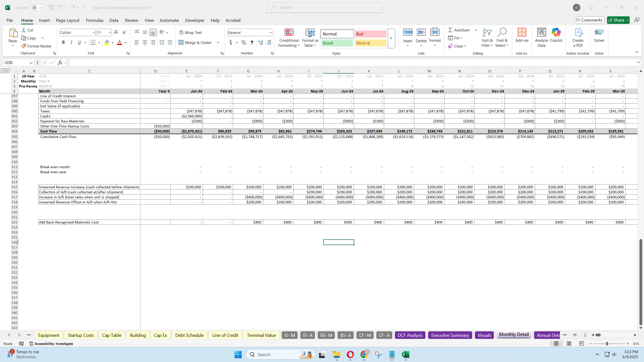Open Conditional Formatting options
The height and width of the screenshot is (362, 644).
coord(289,38)
